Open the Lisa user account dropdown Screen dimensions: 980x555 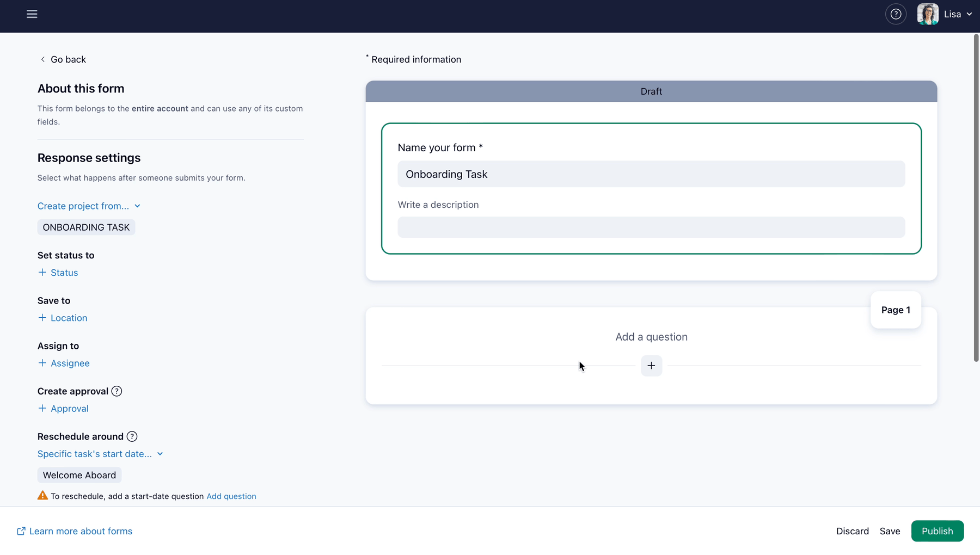(958, 14)
